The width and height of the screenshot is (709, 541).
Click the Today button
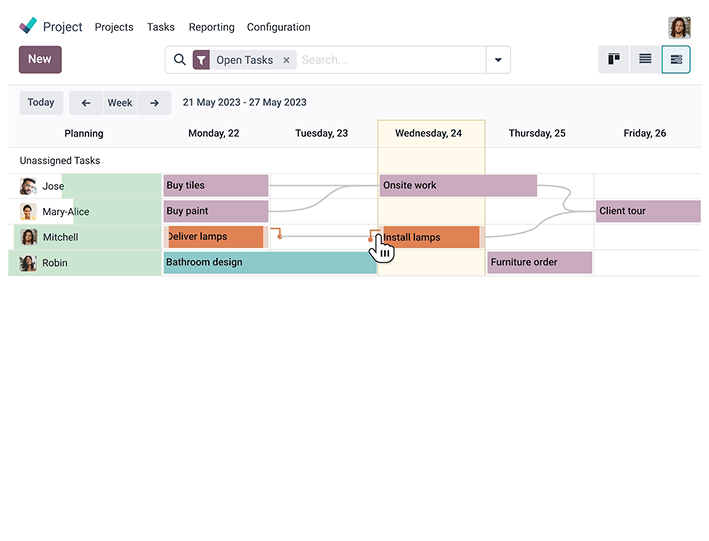41,103
